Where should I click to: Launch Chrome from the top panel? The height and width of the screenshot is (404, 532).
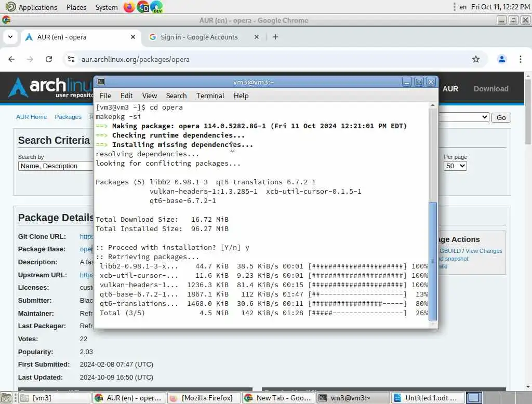point(143,7)
